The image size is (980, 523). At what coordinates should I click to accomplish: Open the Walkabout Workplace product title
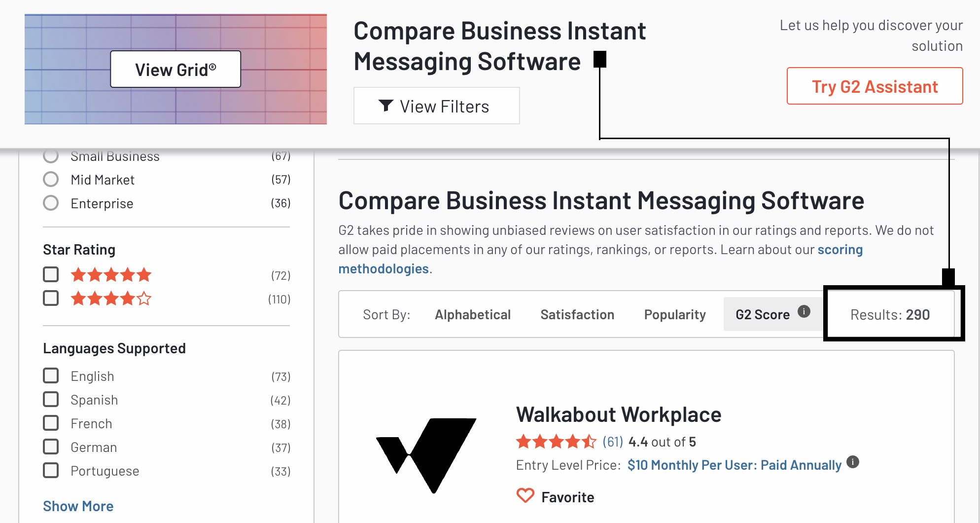(x=619, y=414)
